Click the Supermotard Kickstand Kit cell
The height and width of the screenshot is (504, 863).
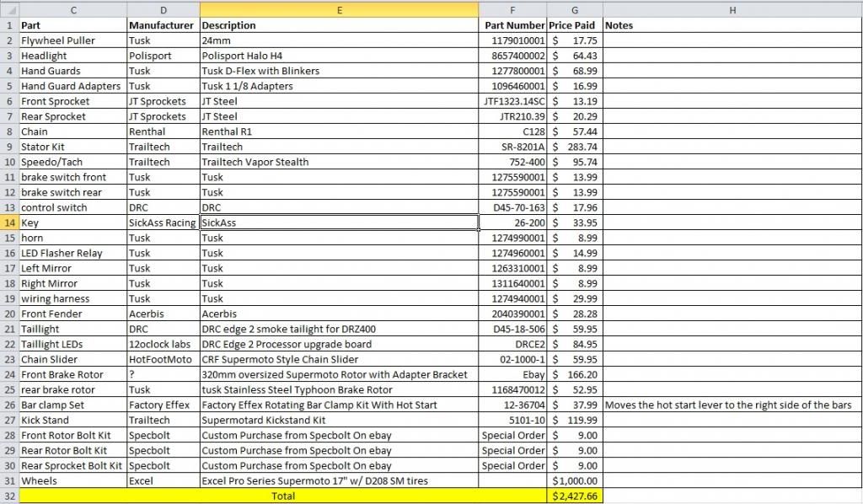(339, 420)
